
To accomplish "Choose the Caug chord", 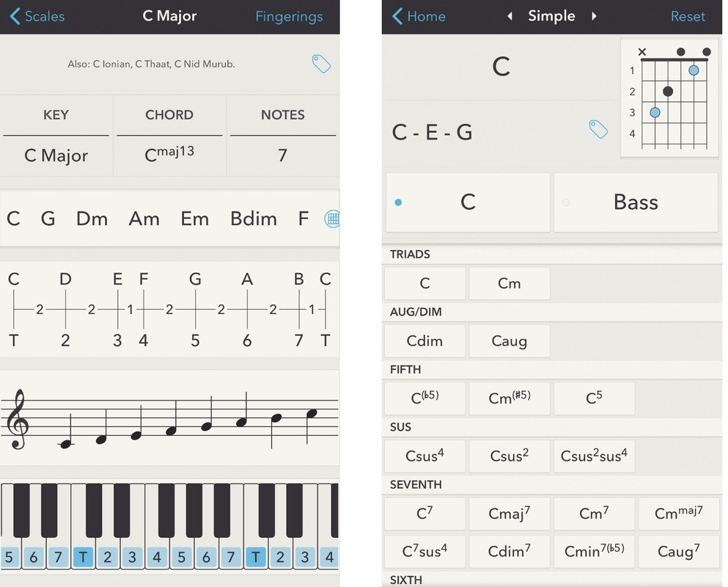I will click(x=510, y=340).
